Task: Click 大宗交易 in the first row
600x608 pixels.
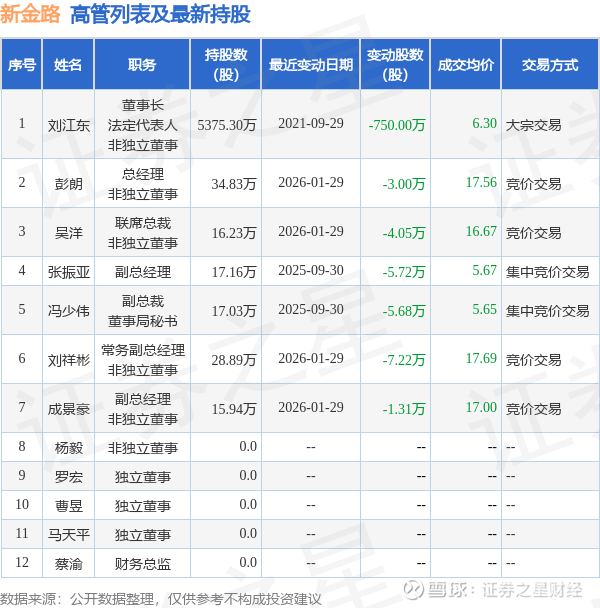Action: [x=533, y=125]
